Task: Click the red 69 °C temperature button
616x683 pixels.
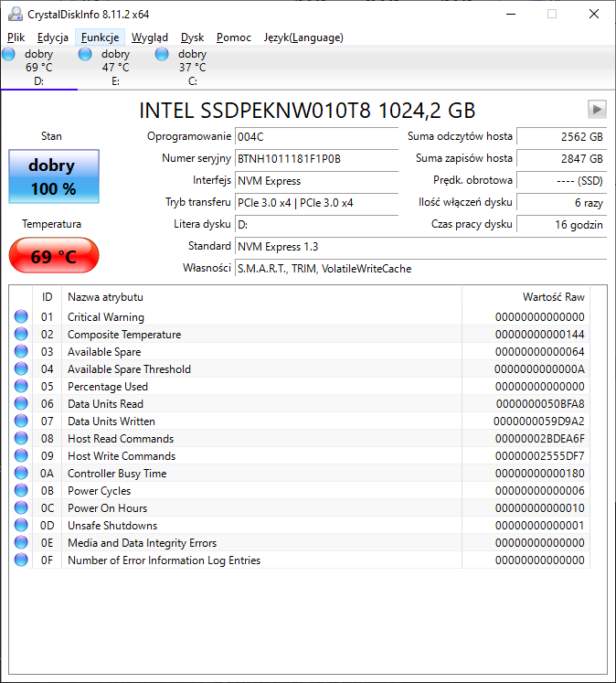Action: tap(54, 255)
